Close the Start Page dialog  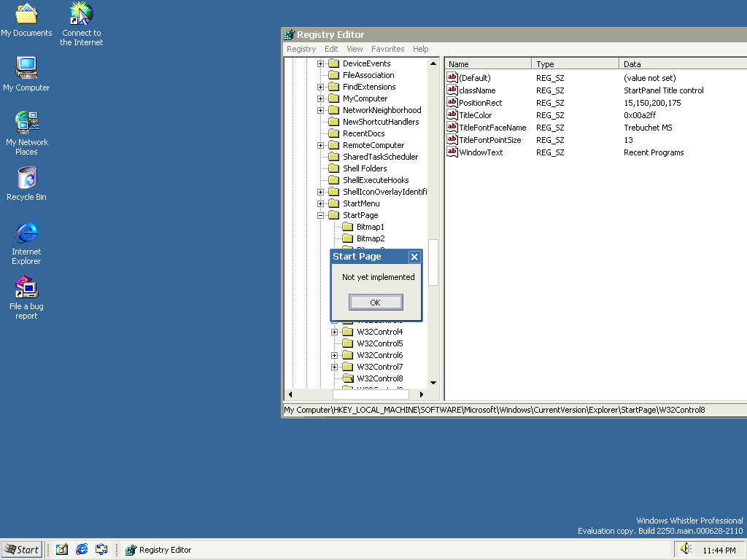click(414, 257)
